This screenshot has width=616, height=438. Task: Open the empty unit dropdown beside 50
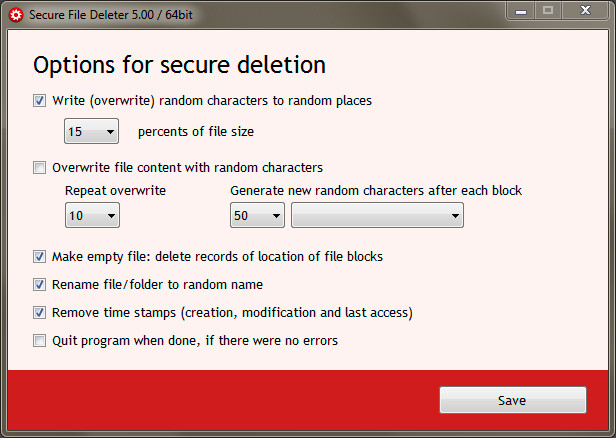point(377,215)
